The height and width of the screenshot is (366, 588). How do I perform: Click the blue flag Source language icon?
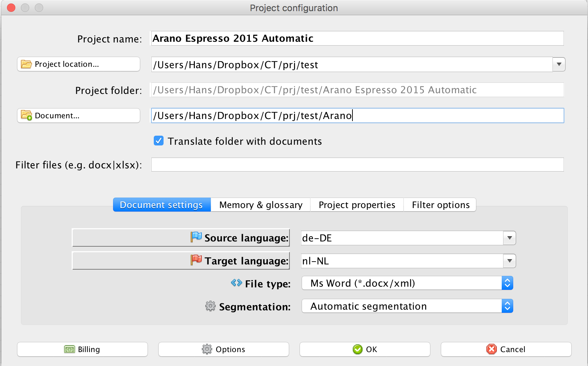[196, 237]
